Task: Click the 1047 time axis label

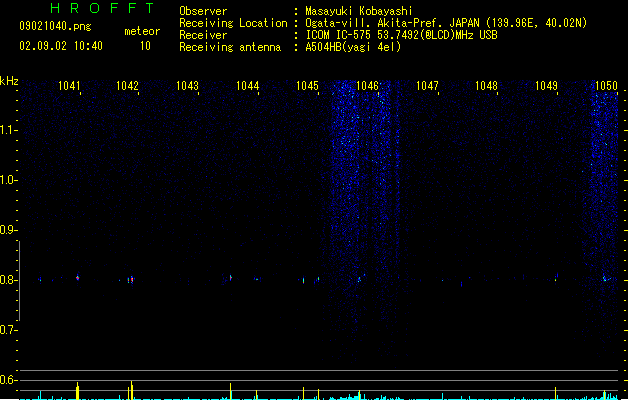Action: pyautogui.click(x=427, y=86)
